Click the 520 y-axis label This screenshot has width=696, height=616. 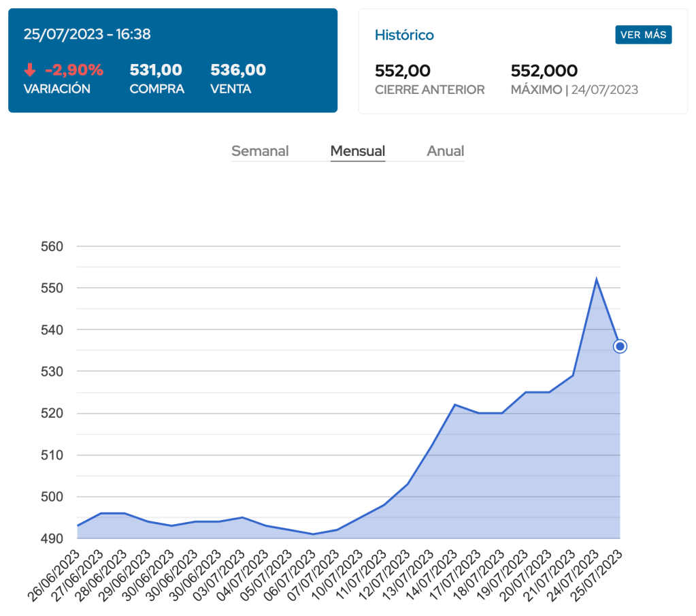coord(52,413)
